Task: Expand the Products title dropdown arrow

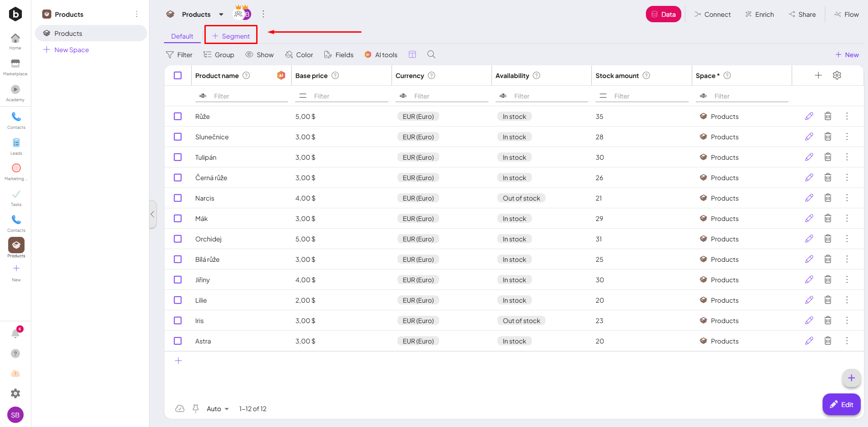Action: coord(221,15)
